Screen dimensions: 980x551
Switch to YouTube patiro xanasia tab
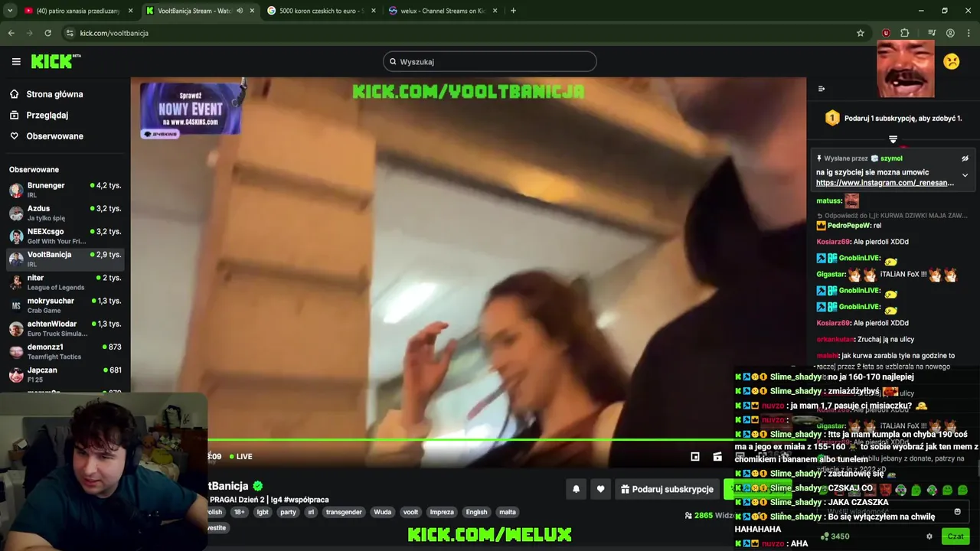[77, 11]
